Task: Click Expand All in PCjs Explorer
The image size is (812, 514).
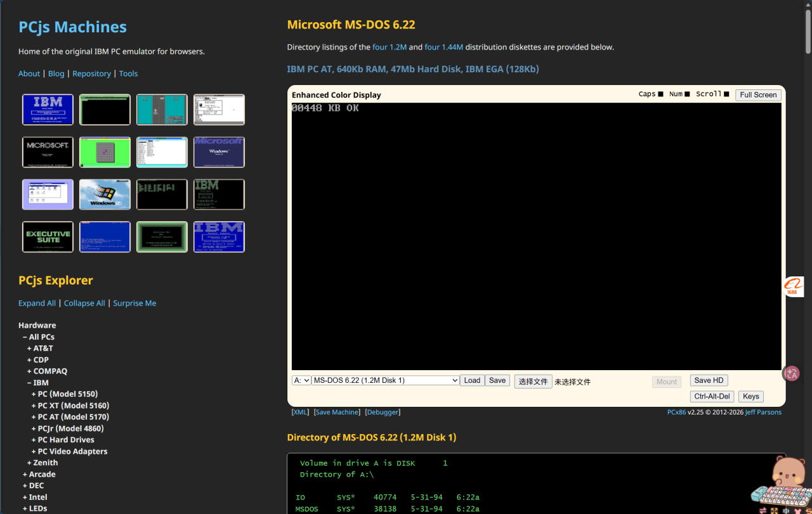Action: coord(37,303)
